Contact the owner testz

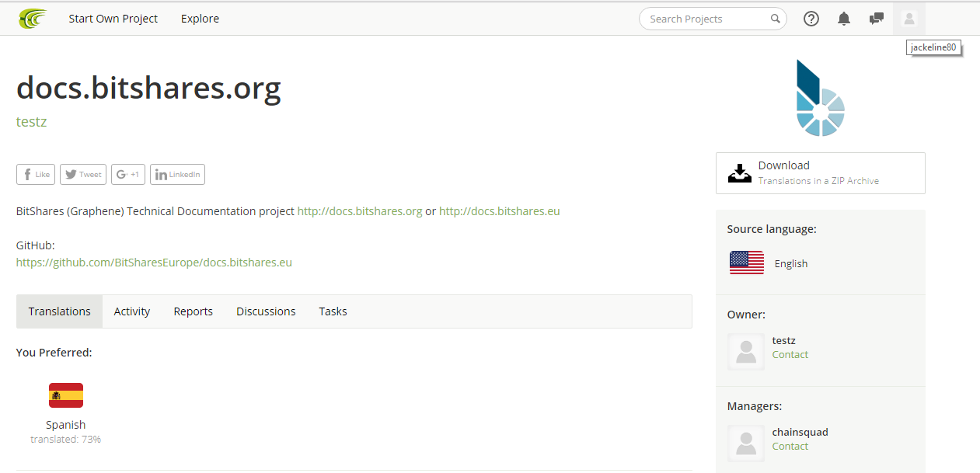pos(790,354)
